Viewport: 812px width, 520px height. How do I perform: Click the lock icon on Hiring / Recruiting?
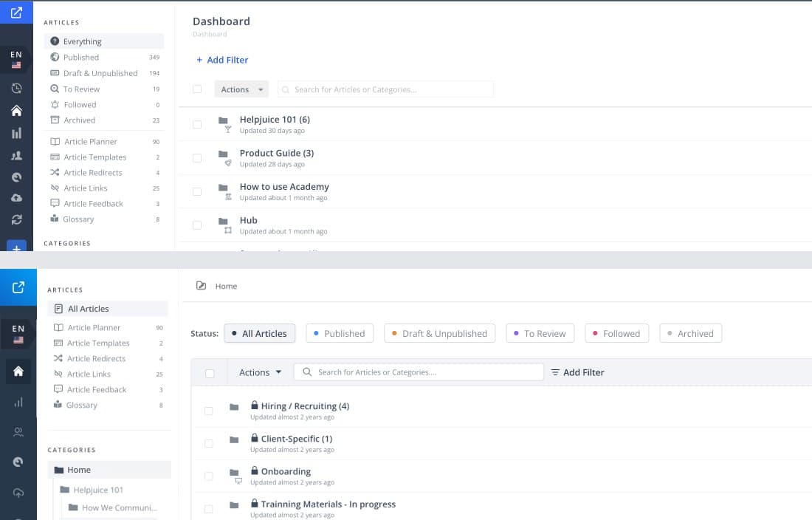254,405
